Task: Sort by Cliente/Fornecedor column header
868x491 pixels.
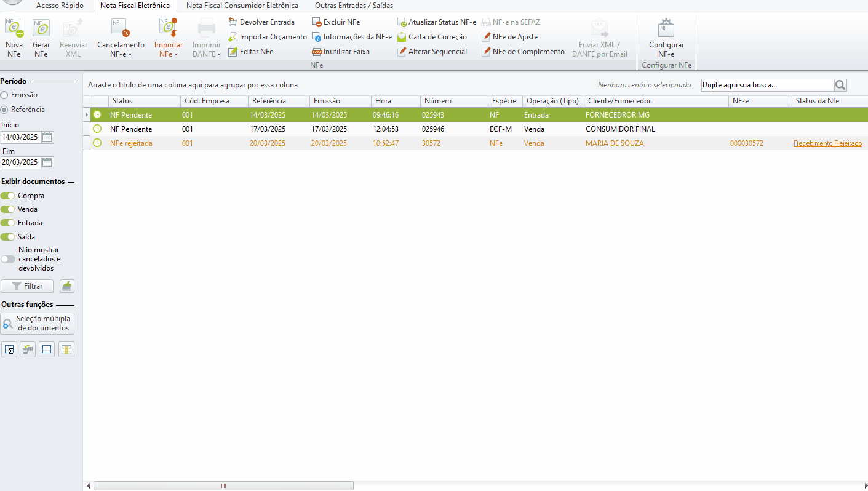Action: pyautogui.click(x=656, y=101)
